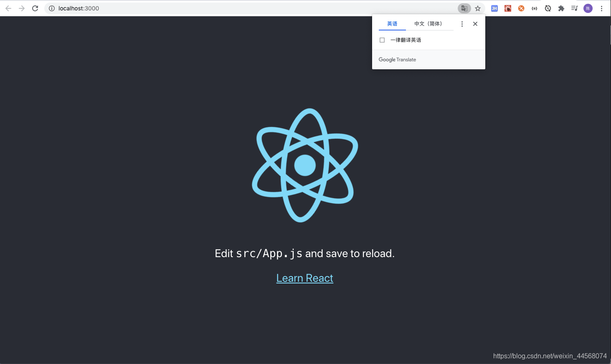The image size is (611, 364).
Task: Open the red square extension icon
Action: (x=508, y=8)
